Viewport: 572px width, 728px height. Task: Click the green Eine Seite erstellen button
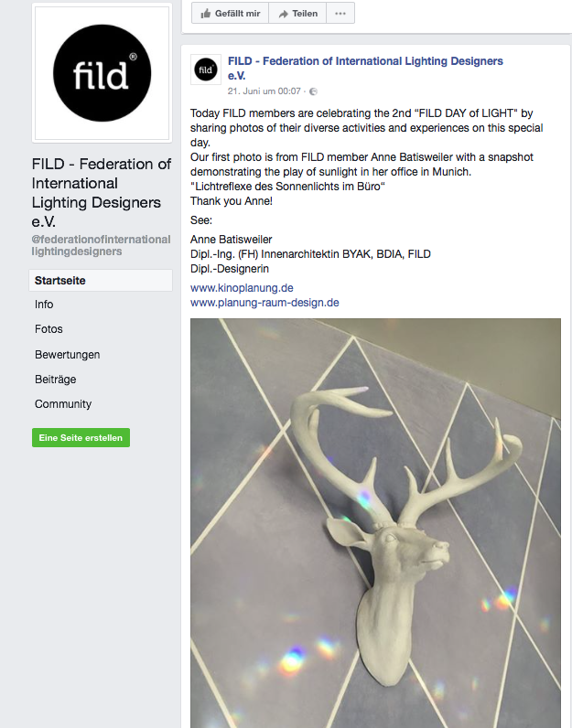pyautogui.click(x=81, y=438)
